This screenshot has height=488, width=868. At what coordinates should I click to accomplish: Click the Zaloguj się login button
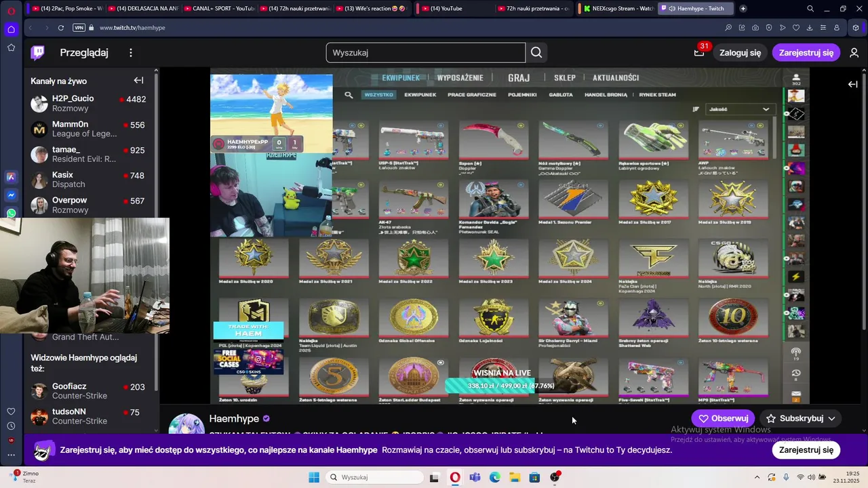740,53
